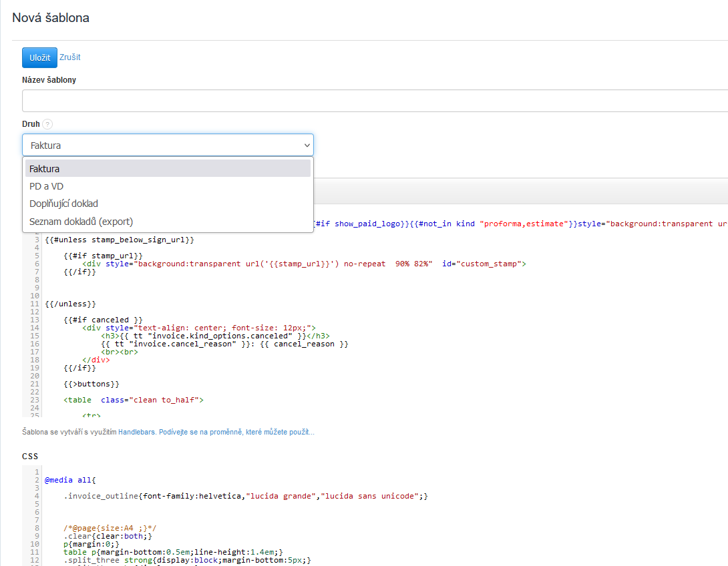Select Seznam dokladů (export) option

tap(168, 222)
